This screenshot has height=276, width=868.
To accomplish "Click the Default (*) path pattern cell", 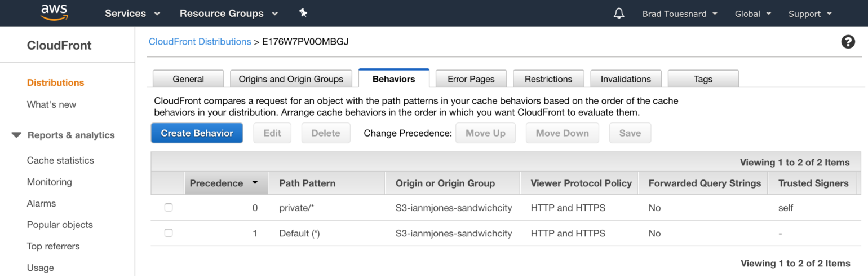I will click(x=299, y=233).
